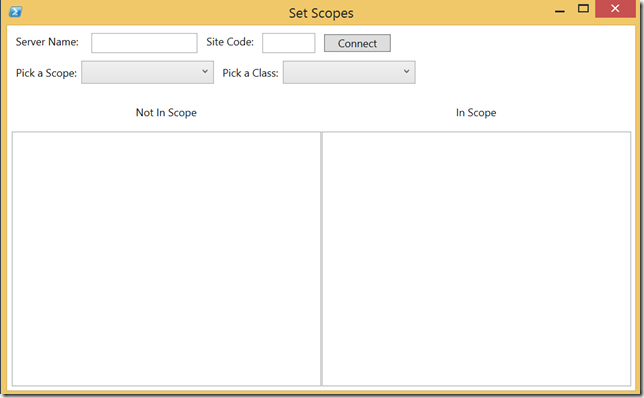Click the Connect button
The width and height of the screenshot is (644, 398).
(357, 43)
